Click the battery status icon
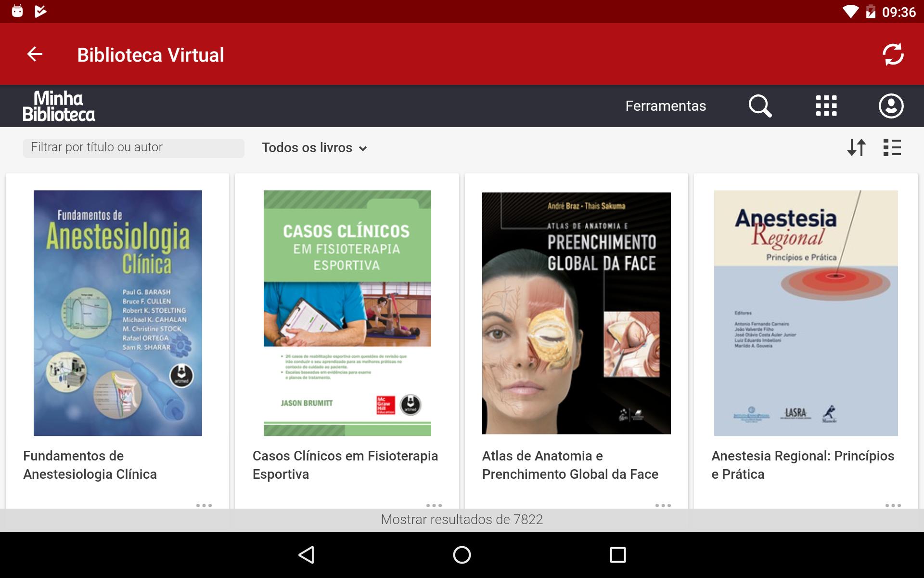This screenshot has width=924, height=578. click(871, 12)
